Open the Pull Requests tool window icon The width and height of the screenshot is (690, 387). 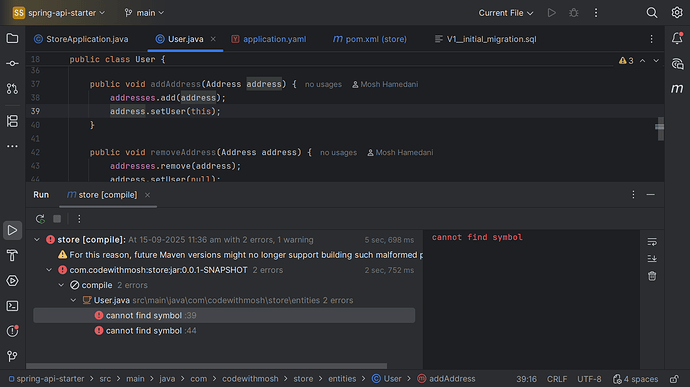(x=12, y=88)
